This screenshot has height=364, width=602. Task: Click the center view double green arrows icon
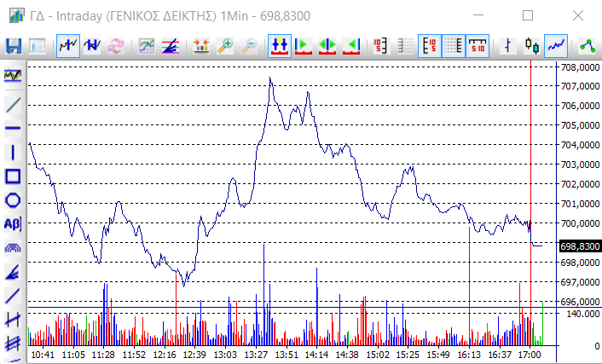pyautogui.click(x=327, y=46)
